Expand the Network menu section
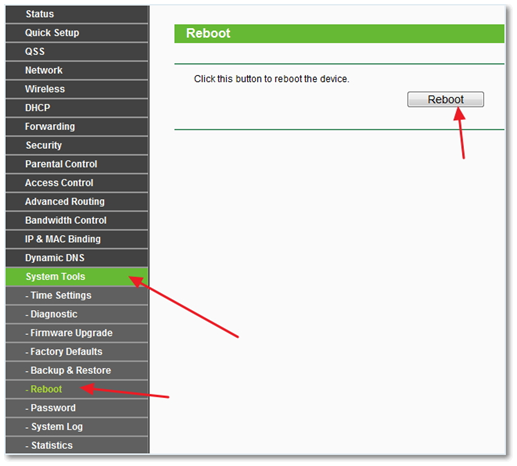Image resolution: width=517 pixels, height=466 pixels. 77,70
